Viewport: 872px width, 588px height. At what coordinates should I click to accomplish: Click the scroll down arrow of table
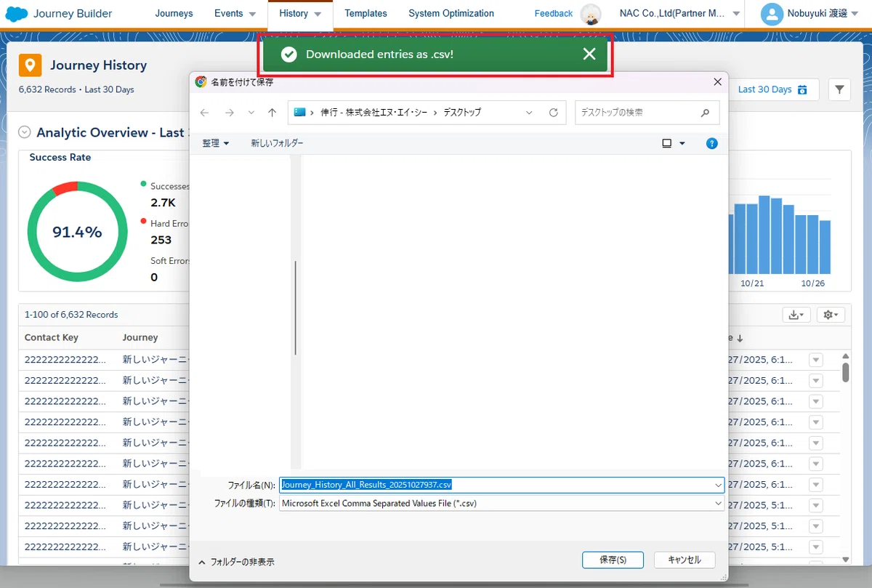click(x=846, y=559)
